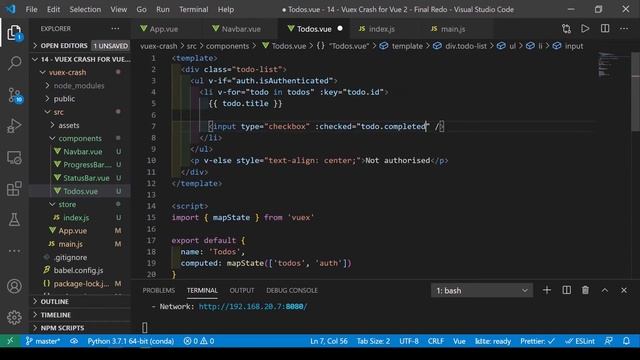
Task: Maximize the panel with up chevron
Action: (x=605, y=290)
